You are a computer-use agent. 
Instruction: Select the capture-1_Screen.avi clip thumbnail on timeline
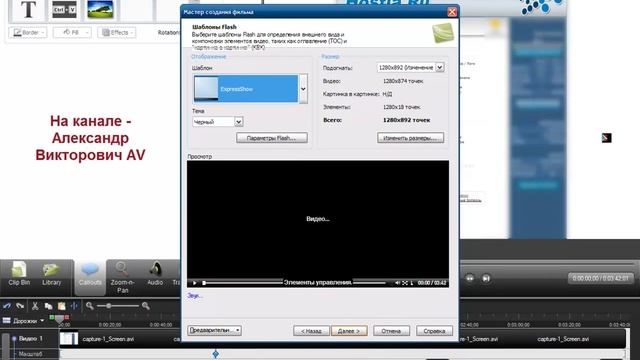tap(69, 338)
